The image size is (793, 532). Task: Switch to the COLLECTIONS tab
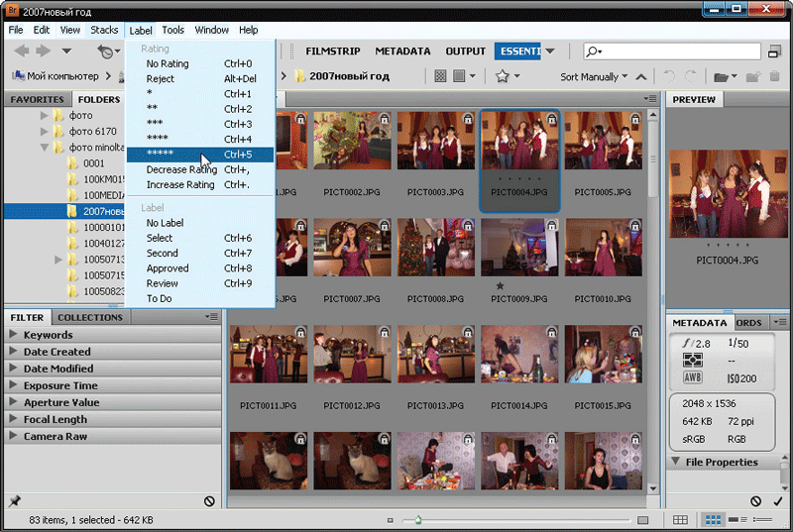pos(90,317)
